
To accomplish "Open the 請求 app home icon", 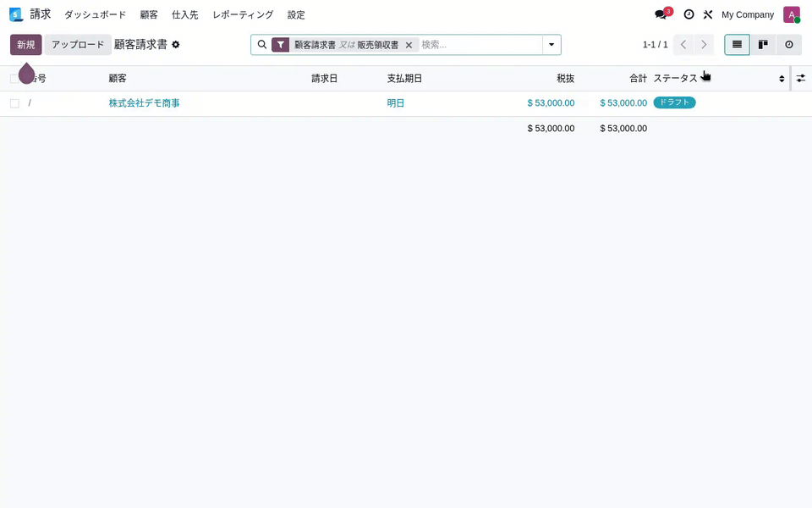I will (16, 14).
